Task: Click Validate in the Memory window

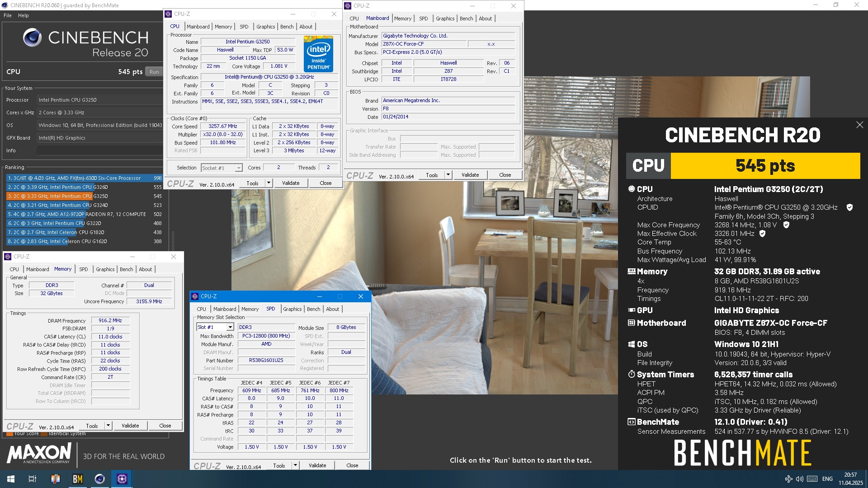Action: coord(130,426)
